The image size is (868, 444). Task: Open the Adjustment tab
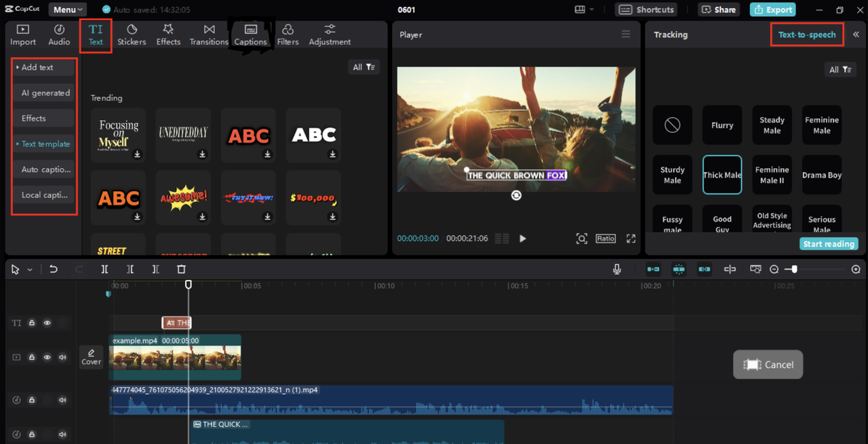click(330, 35)
